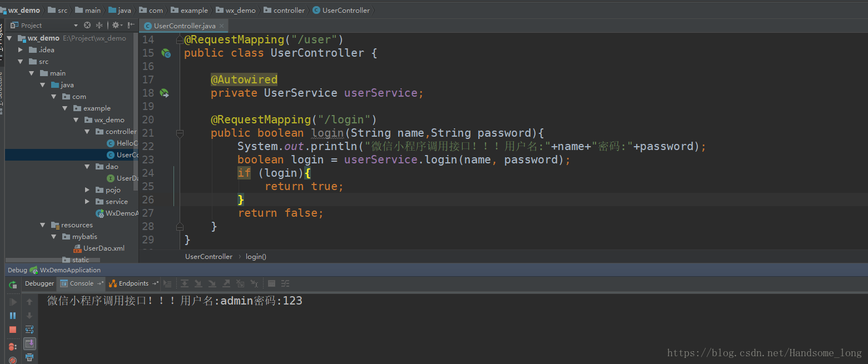Screen dimensions: 868x364
Task: Click the Rerun WxDemoApplication icon in Debug panel
Action: tap(13, 285)
